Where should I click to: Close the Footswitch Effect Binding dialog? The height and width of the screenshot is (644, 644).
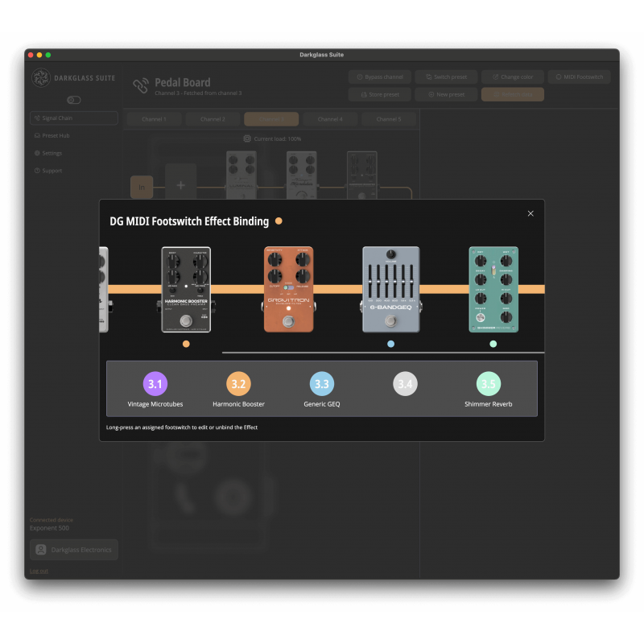(530, 213)
